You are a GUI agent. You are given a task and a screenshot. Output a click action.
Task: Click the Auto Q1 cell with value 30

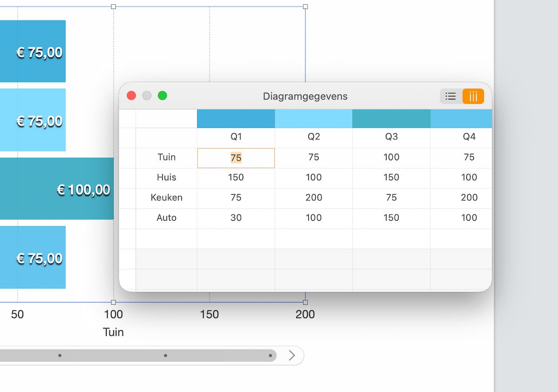click(x=236, y=218)
